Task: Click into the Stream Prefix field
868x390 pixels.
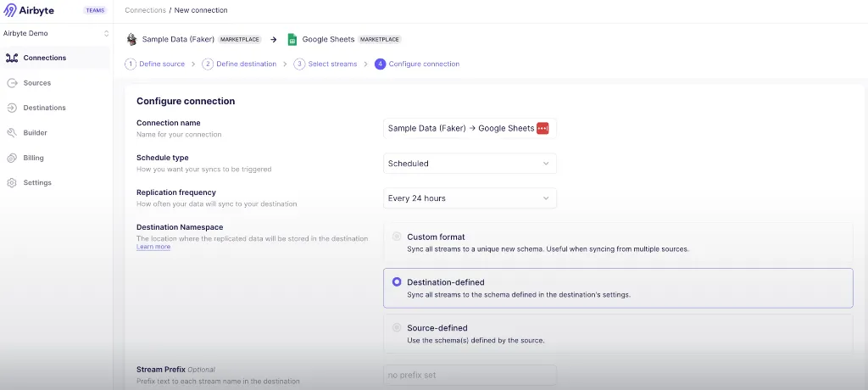Action: pos(470,375)
